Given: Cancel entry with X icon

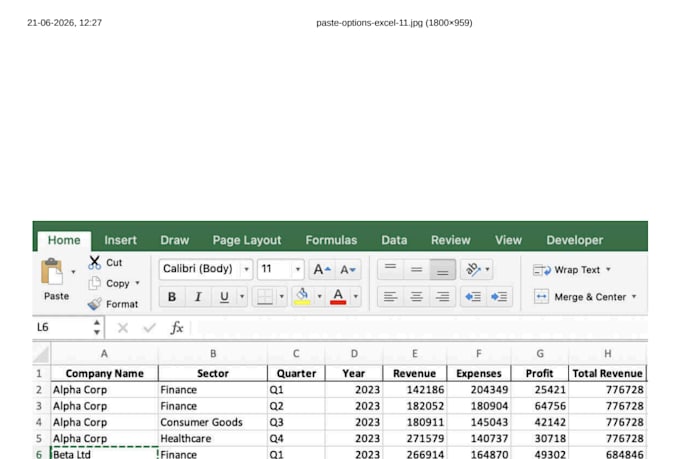Looking at the screenshot, I should coord(123,328).
